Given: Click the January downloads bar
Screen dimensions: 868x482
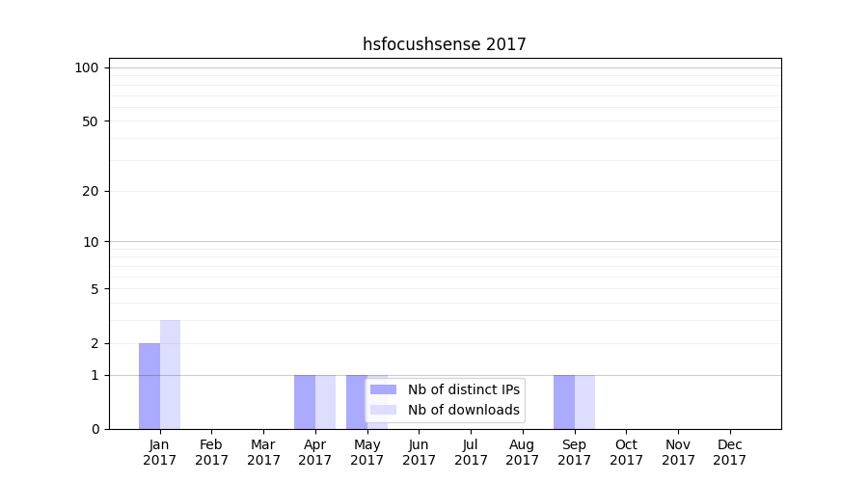Looking at the screenshot, I should 170,374.
